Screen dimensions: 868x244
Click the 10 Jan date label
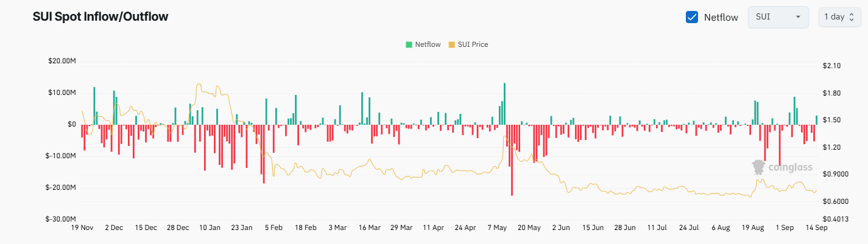pyautogui.click(x=210, y=228)
